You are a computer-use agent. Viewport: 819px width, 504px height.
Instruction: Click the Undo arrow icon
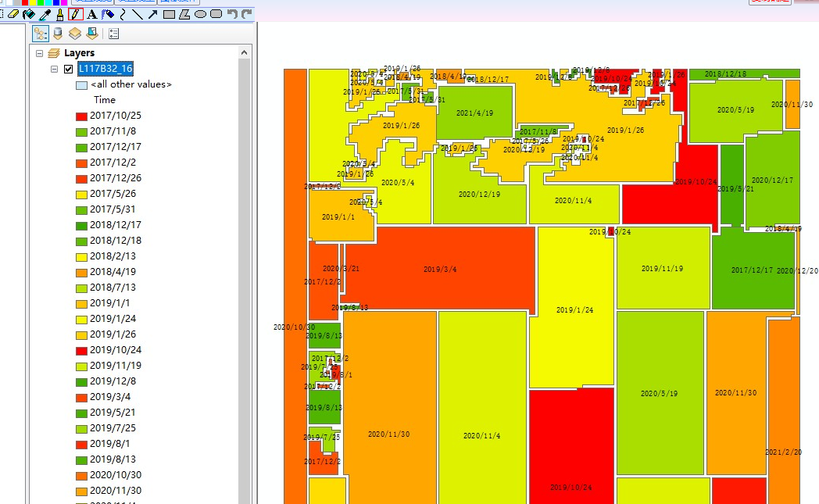pyautogui.click(x=232, y=14)
